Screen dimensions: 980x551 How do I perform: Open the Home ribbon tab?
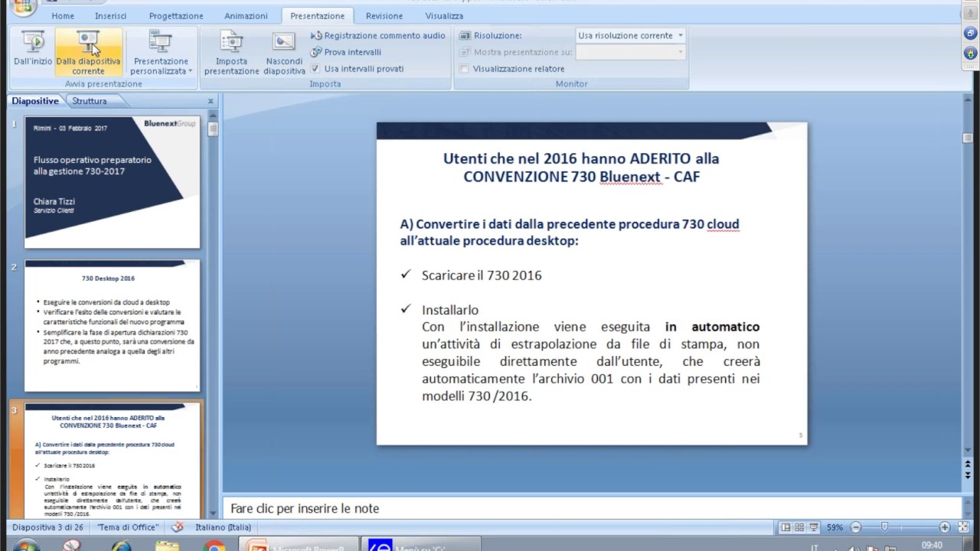pyautogui.click(x=63, y=16)
